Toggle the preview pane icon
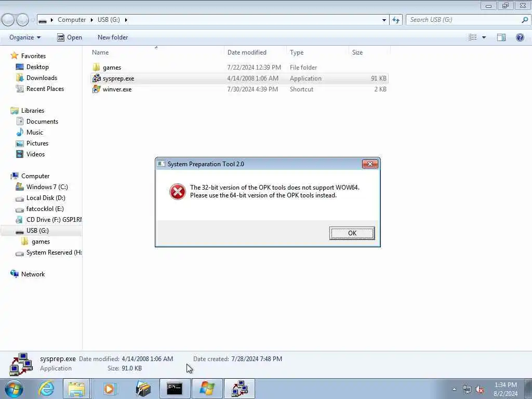 point(501,37)
